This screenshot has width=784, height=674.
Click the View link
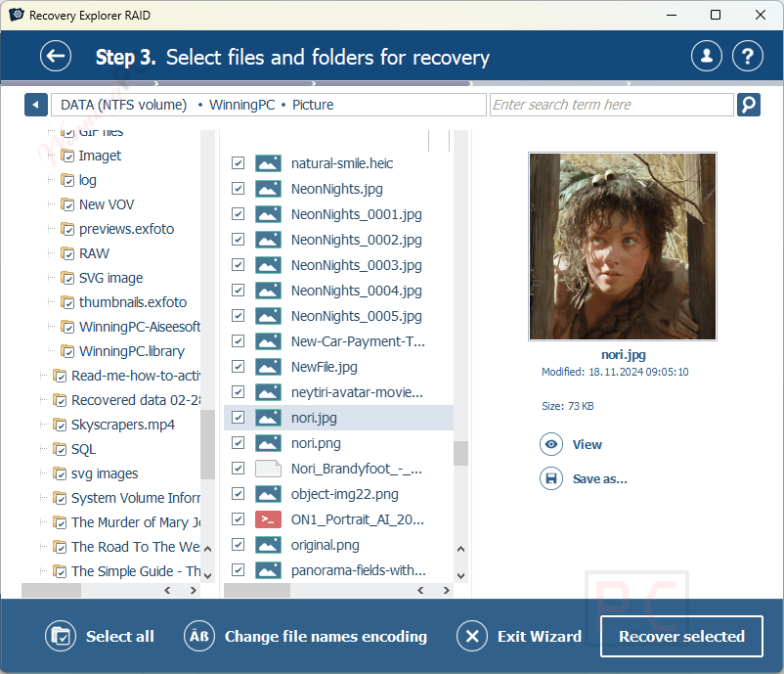587,444
